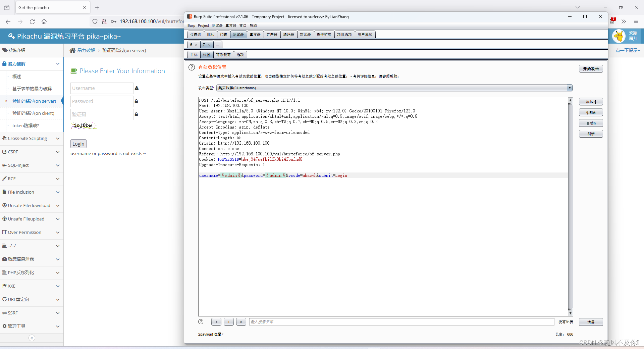644x349 pixels.
Task: Click the help icon next to 有效负载位置
Action: coord(192,67)
